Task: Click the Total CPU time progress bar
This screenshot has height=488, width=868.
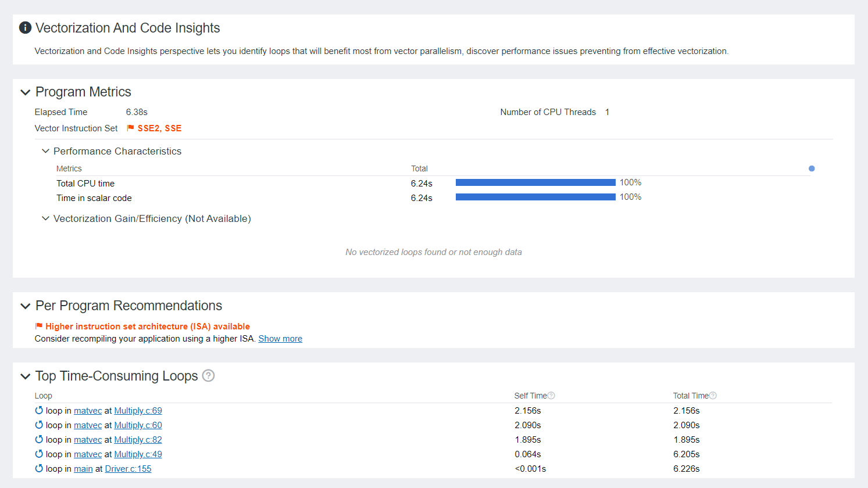Action: [x=535, y=182]
